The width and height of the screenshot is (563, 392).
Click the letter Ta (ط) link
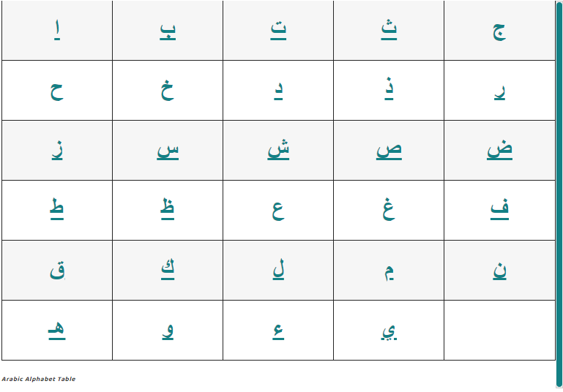tap(57, 209)
